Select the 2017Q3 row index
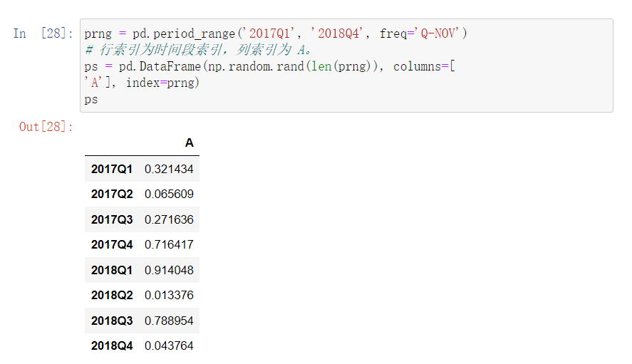The image size is (632, 364). point(112,219)
